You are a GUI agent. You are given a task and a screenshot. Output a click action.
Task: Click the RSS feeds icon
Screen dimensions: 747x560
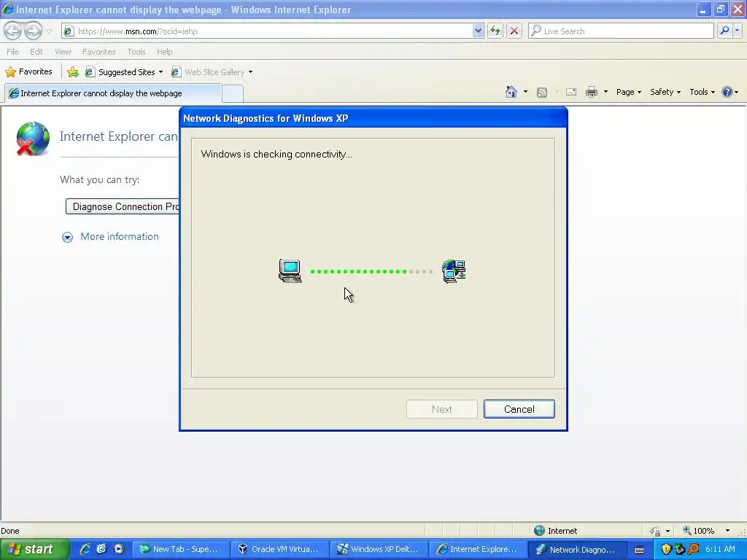[542, 93]
